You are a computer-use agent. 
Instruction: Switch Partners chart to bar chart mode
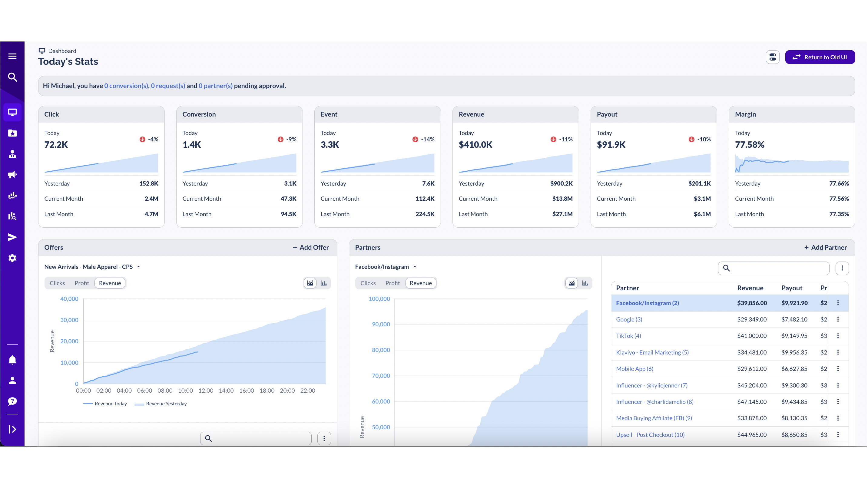pos(585,283)
